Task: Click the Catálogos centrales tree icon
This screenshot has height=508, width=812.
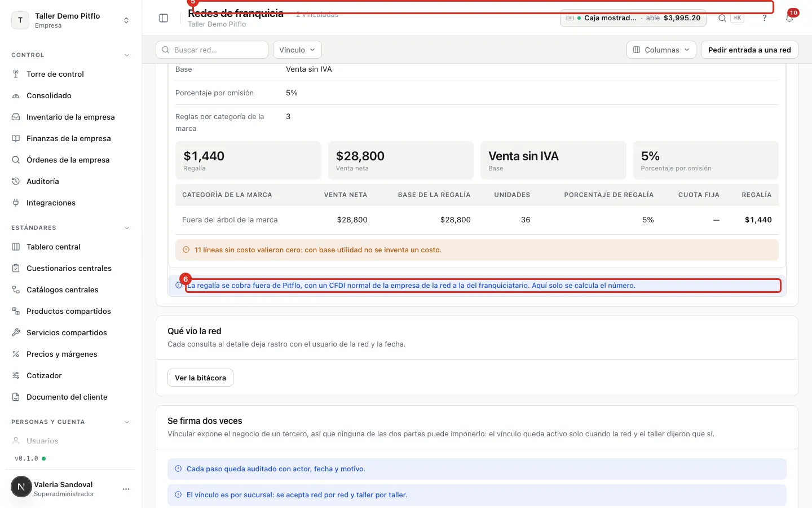Action: (x=16, y=290)
